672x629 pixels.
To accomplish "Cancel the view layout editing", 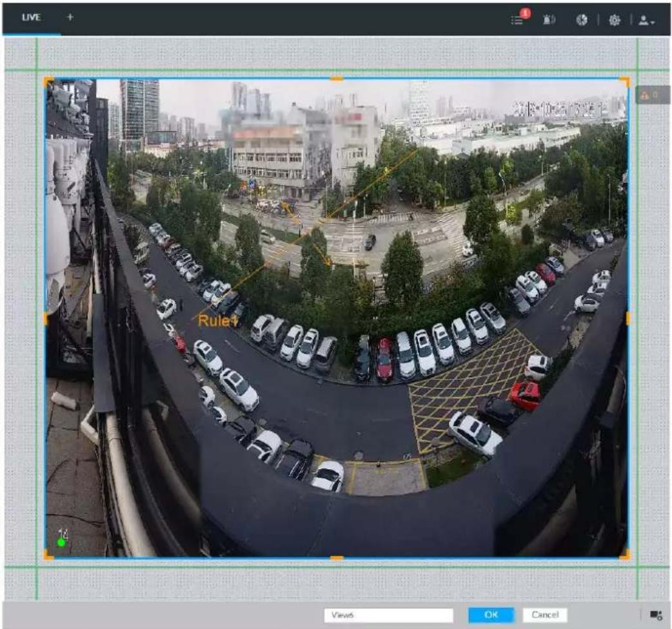I will (x=545, y=615).
